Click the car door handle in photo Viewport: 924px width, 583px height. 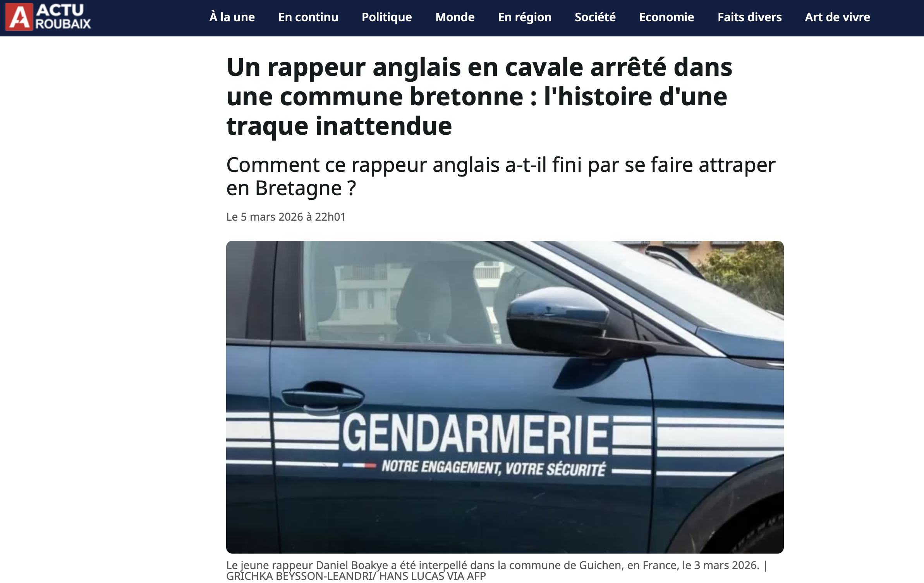point(322,396)
